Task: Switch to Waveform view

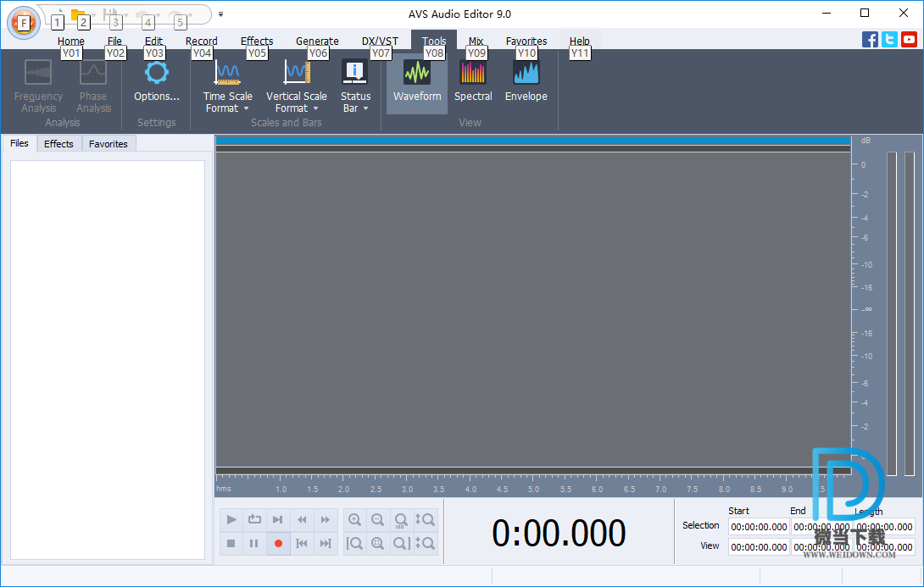Action: 417,82
